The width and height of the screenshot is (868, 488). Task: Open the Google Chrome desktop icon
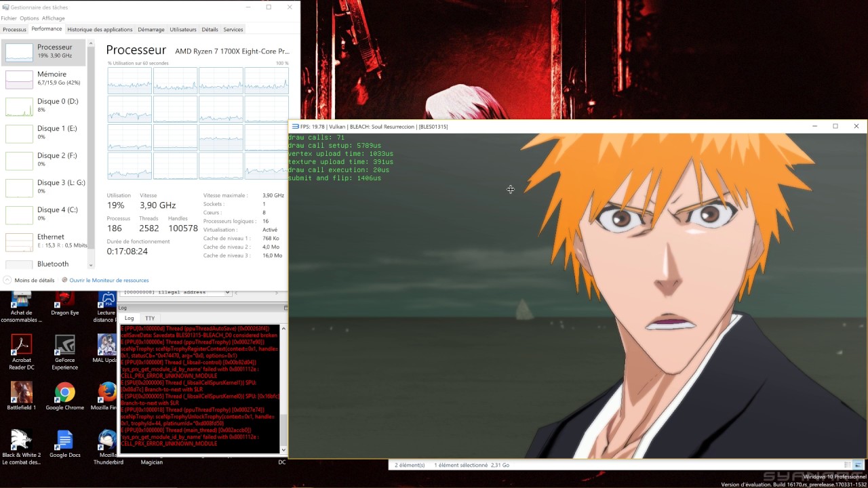coord(64,396)
